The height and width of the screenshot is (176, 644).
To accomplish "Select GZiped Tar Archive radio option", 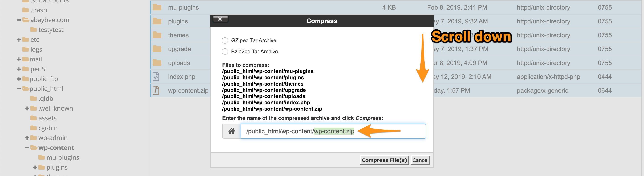I will click(x=225, y=40).
